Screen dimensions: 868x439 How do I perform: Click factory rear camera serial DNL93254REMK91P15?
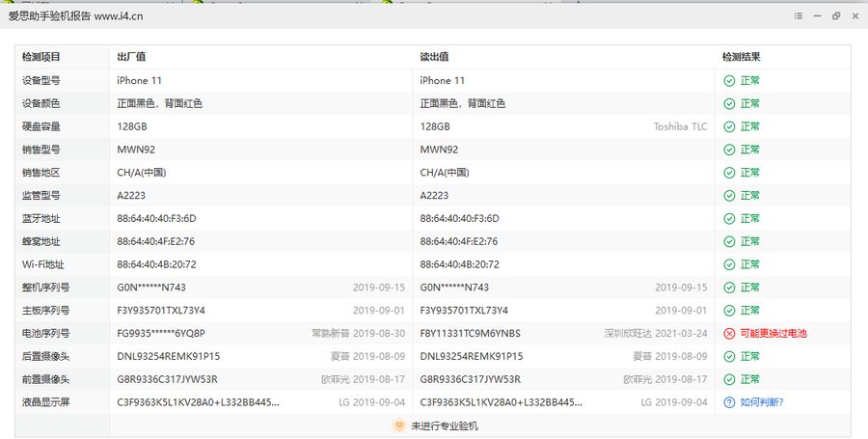click(x=168, y=357)
